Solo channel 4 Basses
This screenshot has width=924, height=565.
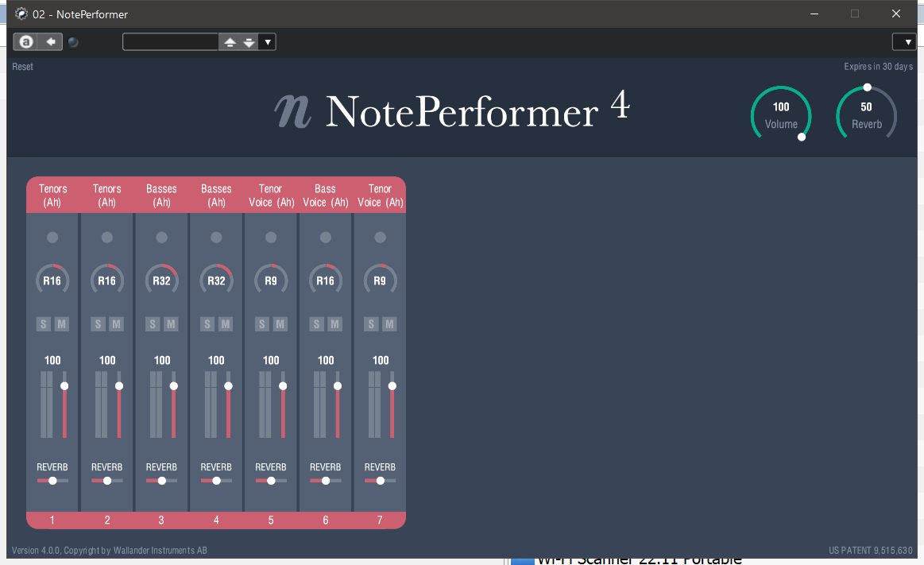click(207, 324)
